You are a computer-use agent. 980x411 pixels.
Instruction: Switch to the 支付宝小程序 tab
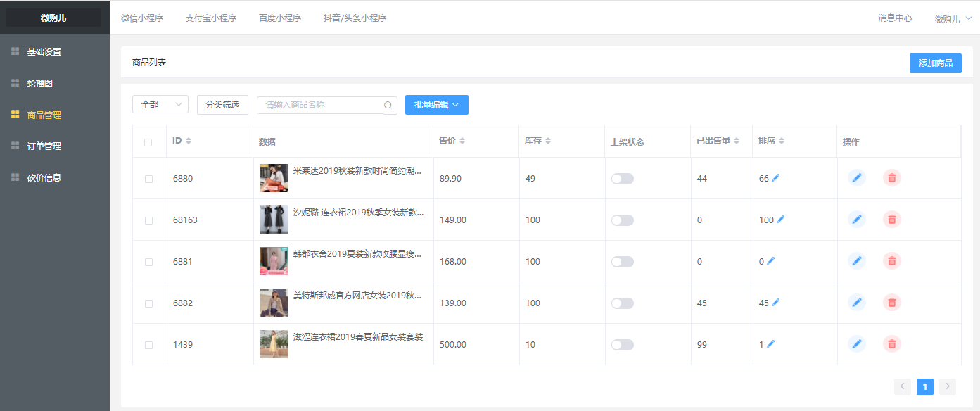[x=211, y=18]
